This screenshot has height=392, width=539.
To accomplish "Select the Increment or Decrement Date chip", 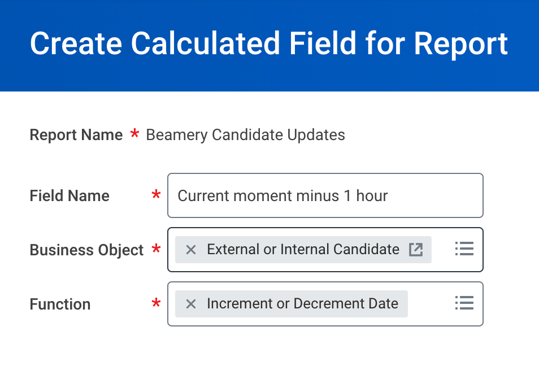I will click(291, 304).
